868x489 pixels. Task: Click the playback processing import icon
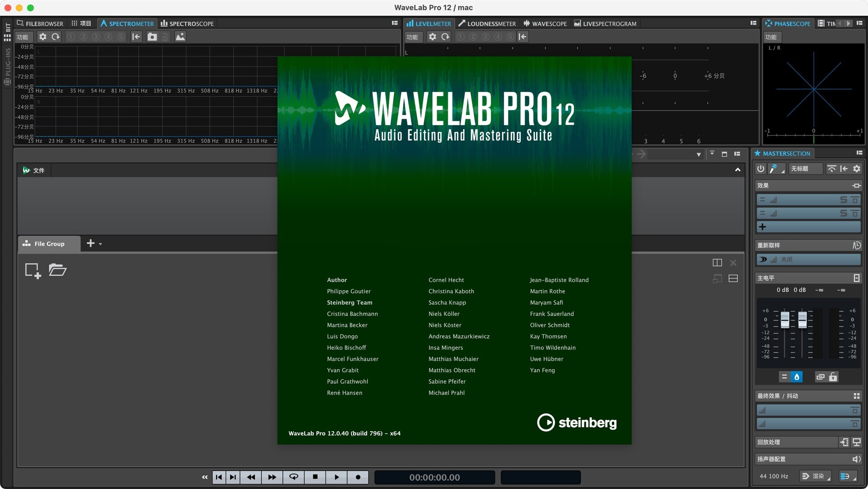[844, 442]
